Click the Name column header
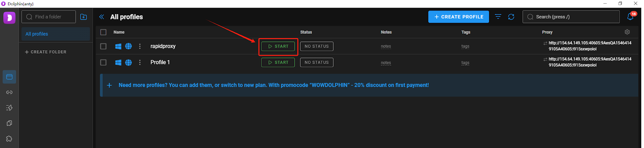The image size is (644, 148). [119, 32]
